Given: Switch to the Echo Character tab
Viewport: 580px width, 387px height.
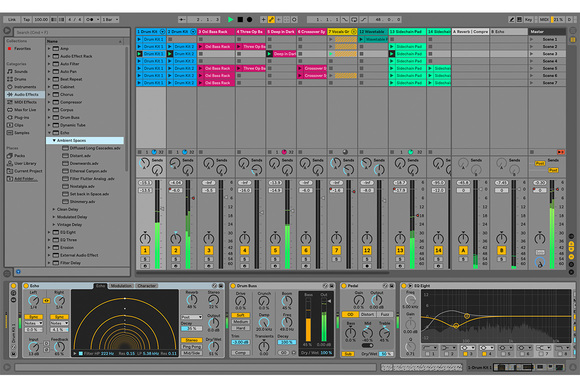Looking at the screenshot, I should click(x=146, y=286).
